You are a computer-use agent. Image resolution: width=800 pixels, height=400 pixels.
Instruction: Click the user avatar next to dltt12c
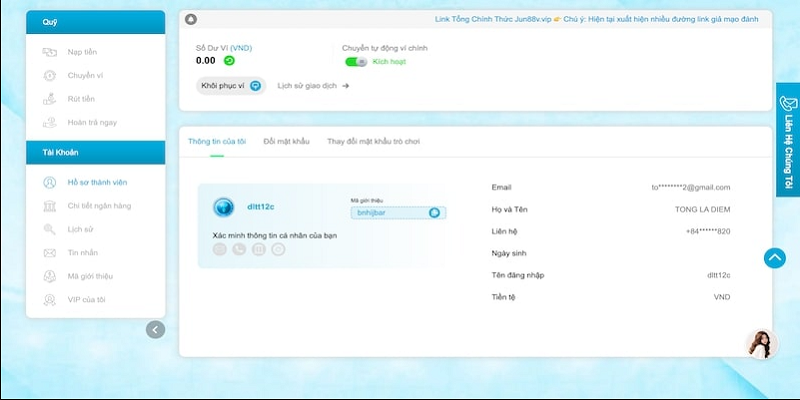click(223, 208)
